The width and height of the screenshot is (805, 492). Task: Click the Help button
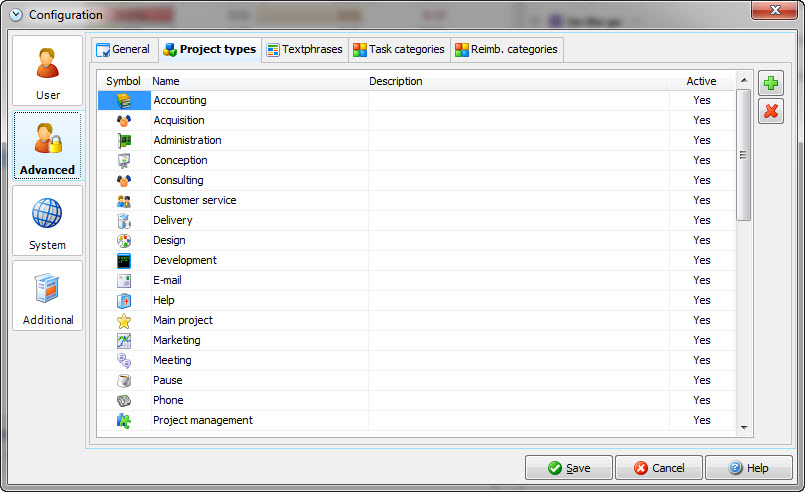point(748,468)
